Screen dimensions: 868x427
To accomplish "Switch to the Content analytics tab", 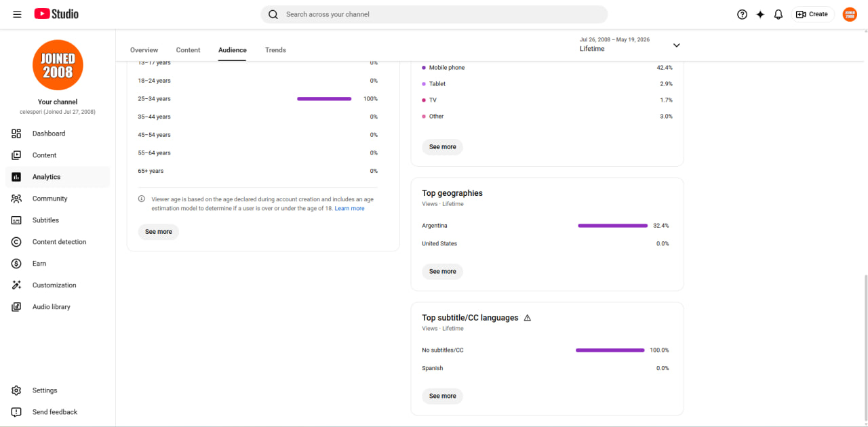I will [188, 50].
